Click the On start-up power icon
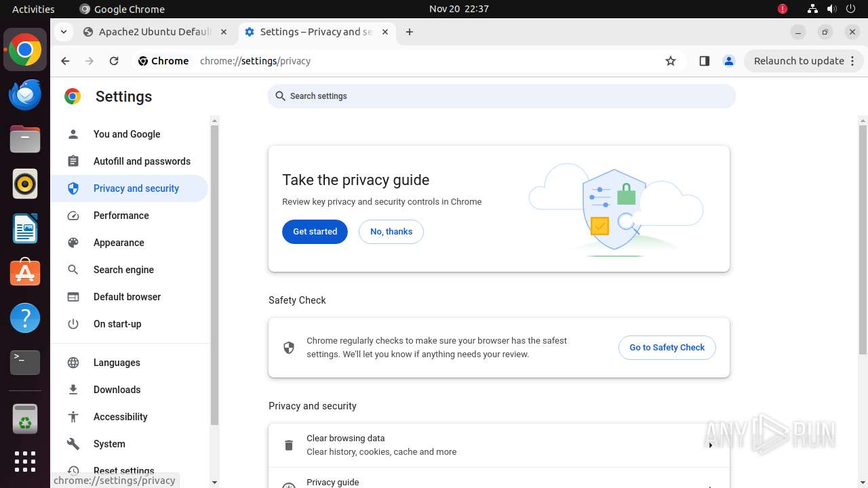 click(73, 324)
